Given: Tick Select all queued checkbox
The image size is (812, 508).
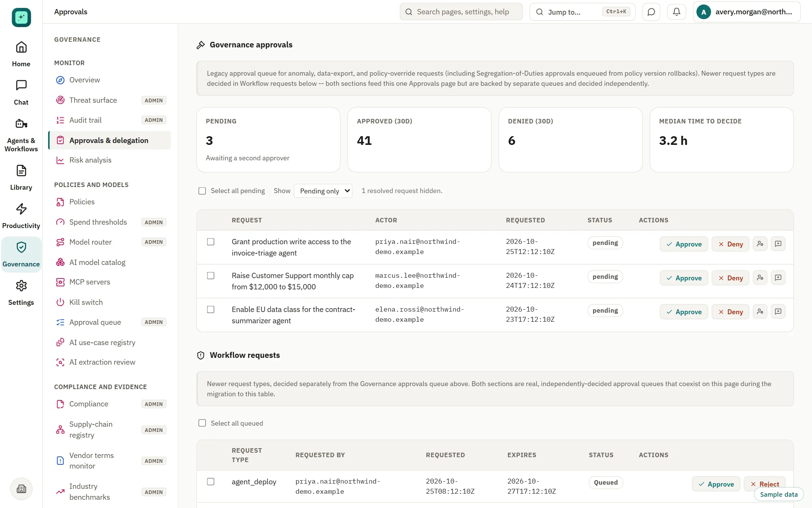Looking at the screenshot, I should click(202, 423).
